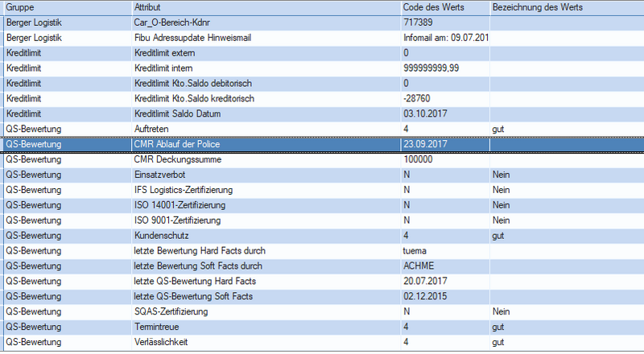Image resolution: width=644 pixels, height=354 pixels.
Task: Select the Verlässlichkeit attribute row
Action: pos(324,342)
